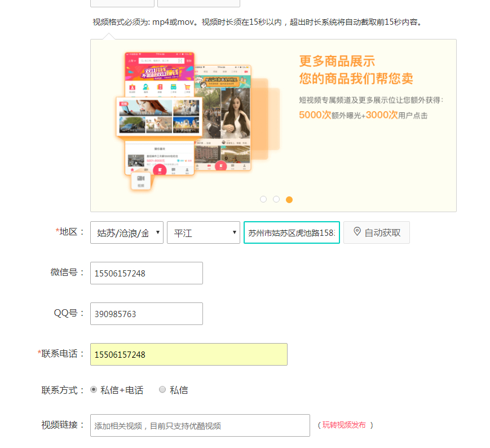
Task: Open the 玩转视频发布 link
Action: pyautogui.click(x=344, y=425)
